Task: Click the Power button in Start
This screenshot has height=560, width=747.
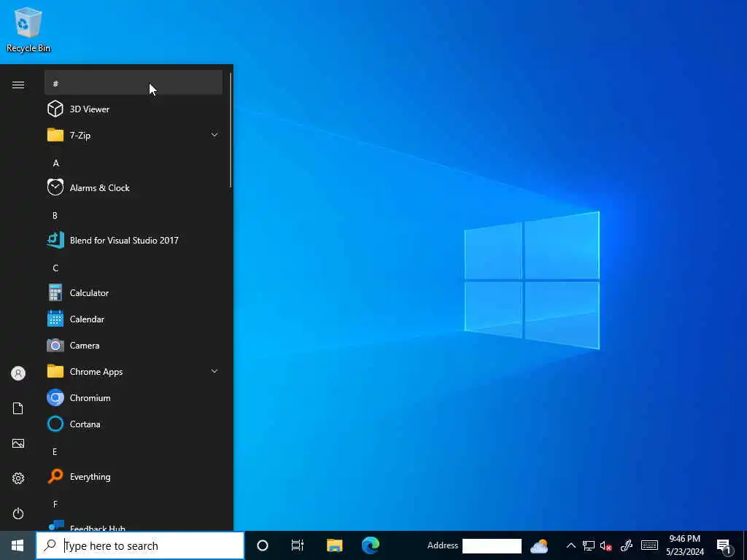Action: click(18, 513)
